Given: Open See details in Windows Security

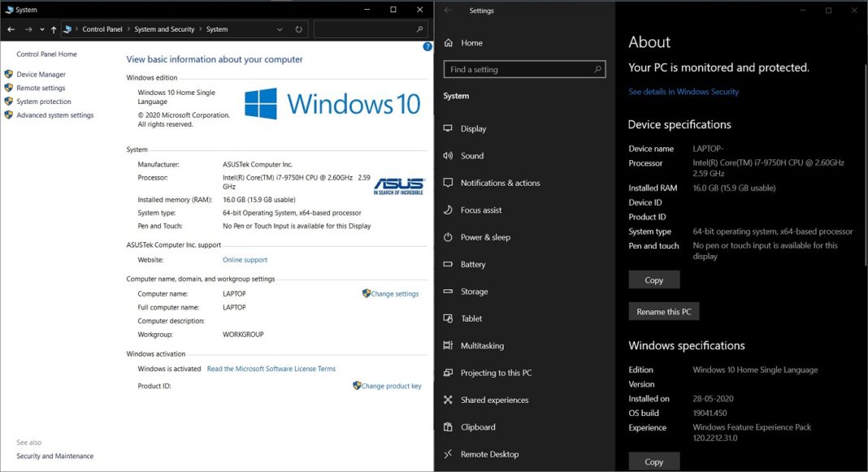Looking at the screenshot, I should (x=683, y=91).
